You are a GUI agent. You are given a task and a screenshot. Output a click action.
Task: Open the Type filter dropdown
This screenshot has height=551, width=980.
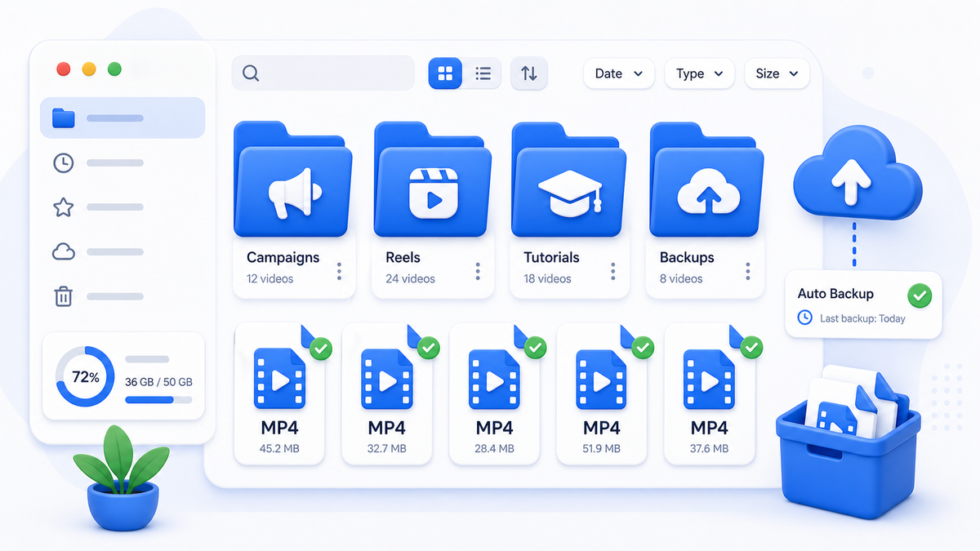699,73
